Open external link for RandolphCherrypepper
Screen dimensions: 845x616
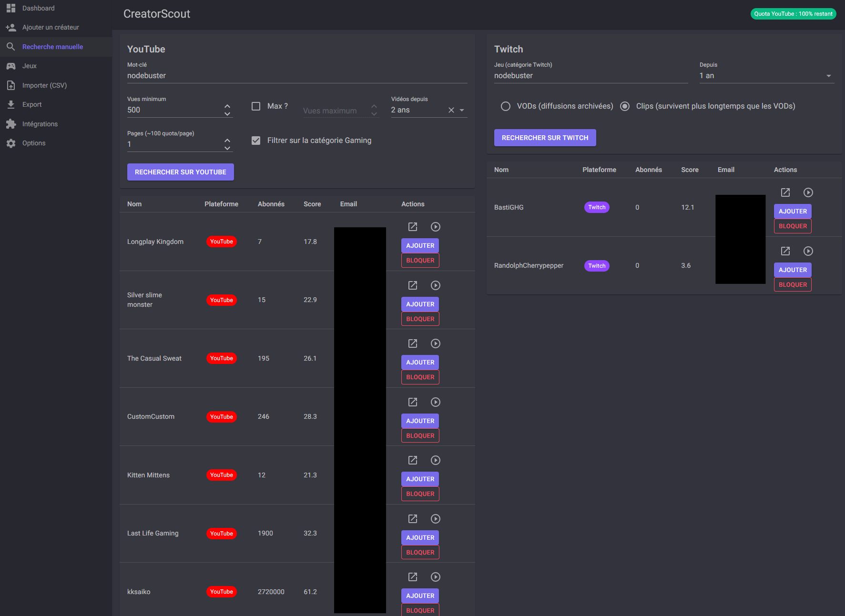click(785, 251)
